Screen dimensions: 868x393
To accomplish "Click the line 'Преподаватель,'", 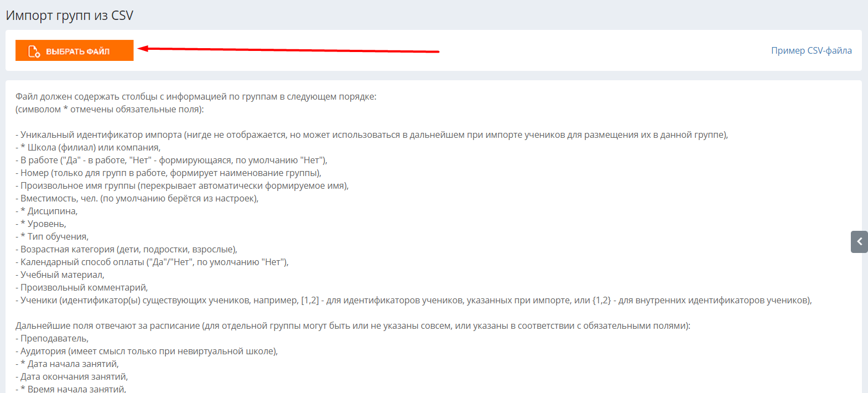I will click(52, 338).
